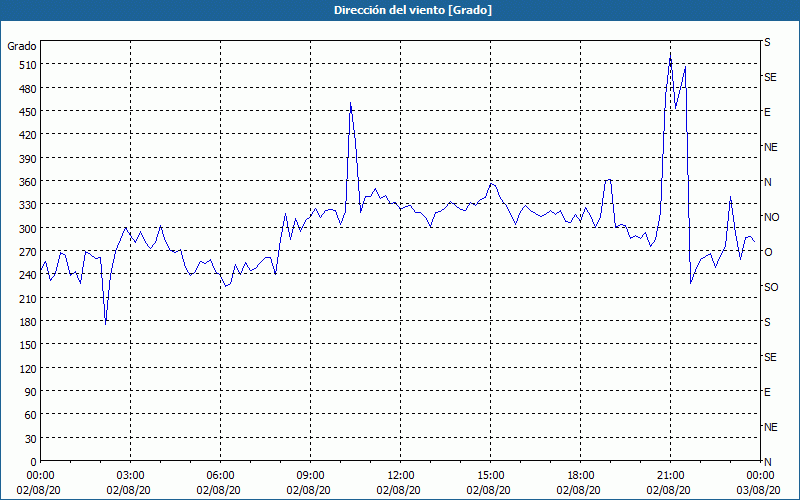
Task: Select the "E" compass label level with 450
Action: pyautogui.click(x=767, y=112)
